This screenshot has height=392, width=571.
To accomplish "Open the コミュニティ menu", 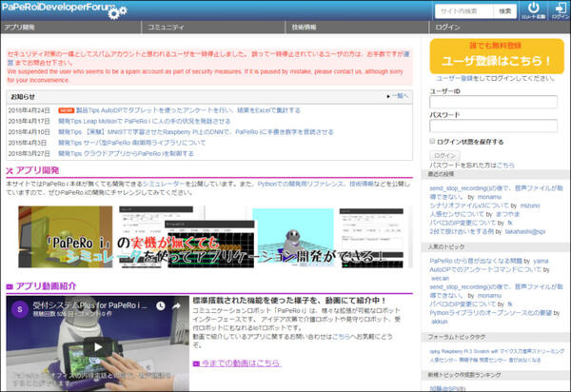I will click(167, 28).
